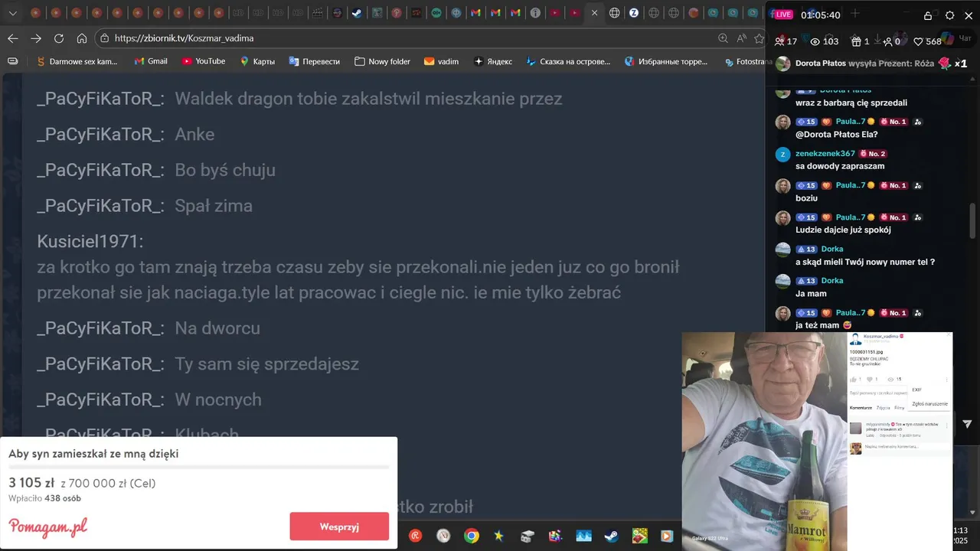The height and width of the screenshot is (551, 980).
Task: Click the Wesprzyj donate button
Action: click(339, 527)
